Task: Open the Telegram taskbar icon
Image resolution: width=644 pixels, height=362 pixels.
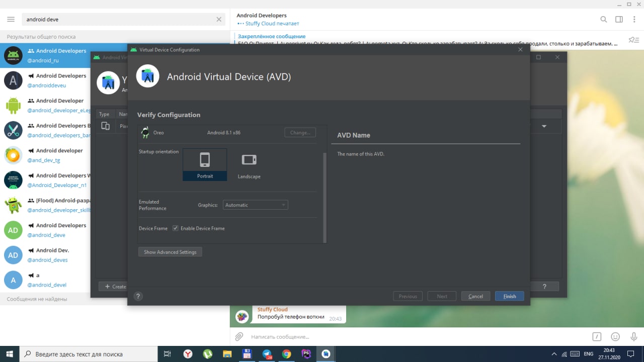Action: pos(267,354)
